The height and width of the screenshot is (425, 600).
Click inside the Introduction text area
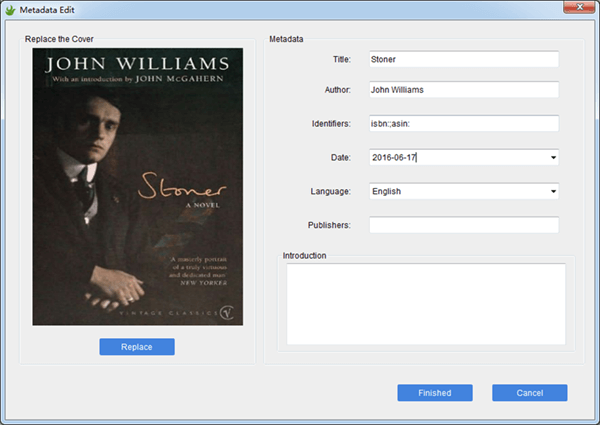(426, 304)
